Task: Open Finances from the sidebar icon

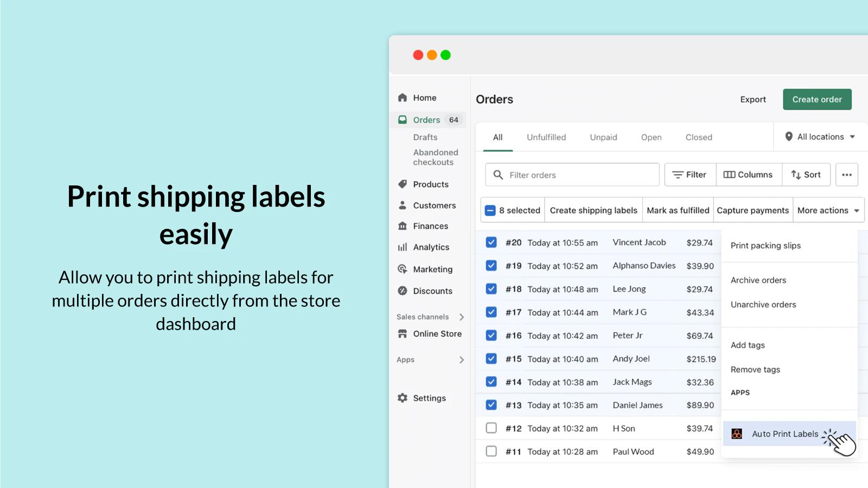Action: pyautogui.click(x=403, y=226)
